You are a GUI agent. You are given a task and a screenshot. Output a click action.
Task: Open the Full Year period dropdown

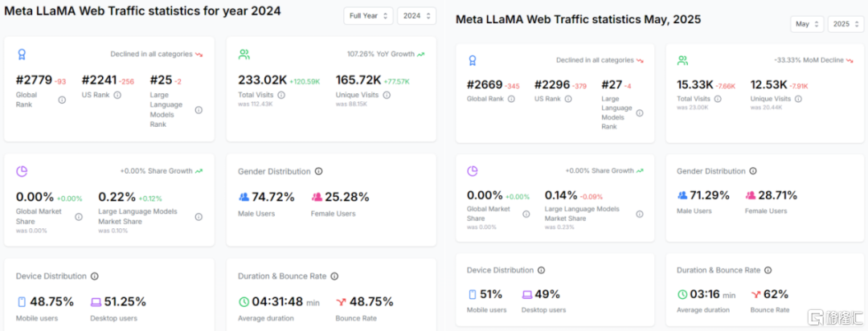368,16
